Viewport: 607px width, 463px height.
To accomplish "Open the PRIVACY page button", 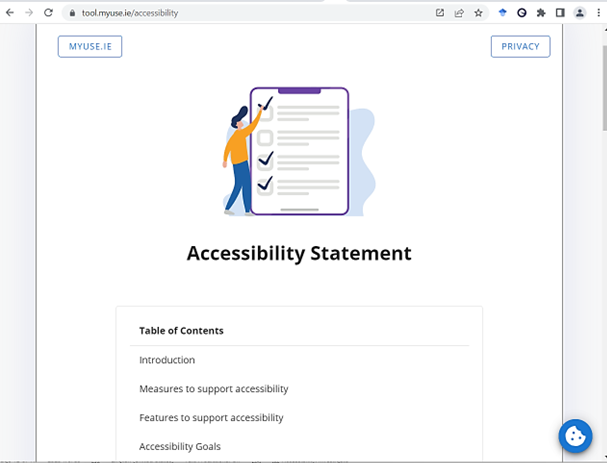I will 520,46.
